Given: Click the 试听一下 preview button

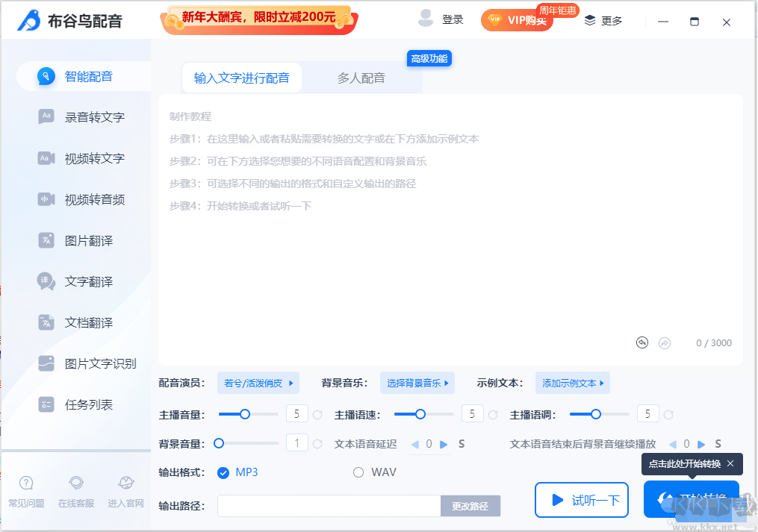Looking at the screenshot, I should pyautogui.click(x=581, y=501).
